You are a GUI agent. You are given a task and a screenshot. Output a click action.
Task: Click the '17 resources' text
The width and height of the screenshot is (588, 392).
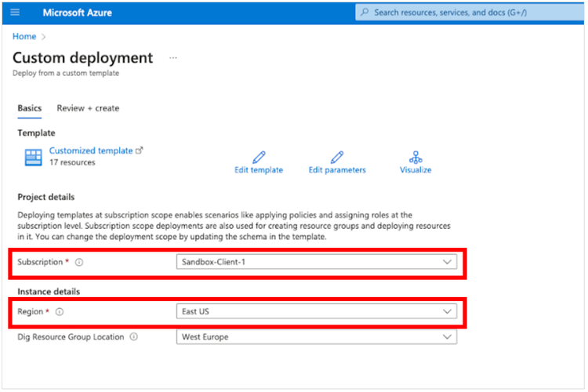coord(72,162)
